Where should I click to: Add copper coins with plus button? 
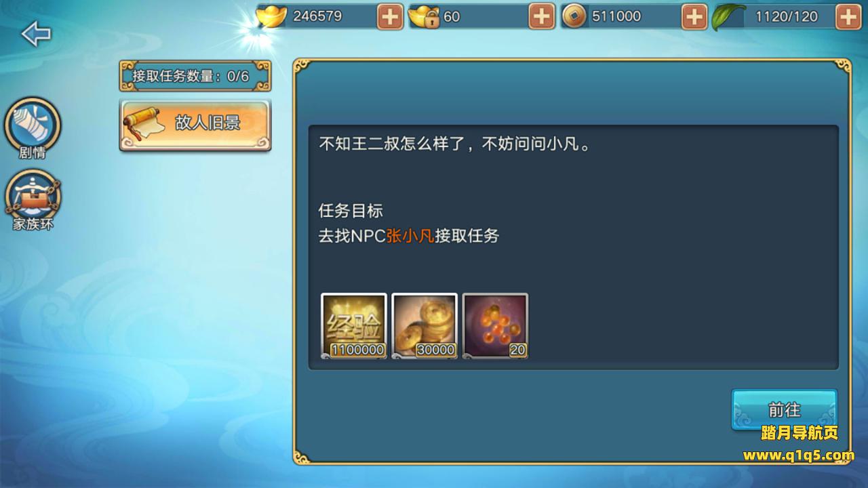[x=694, y=16]
